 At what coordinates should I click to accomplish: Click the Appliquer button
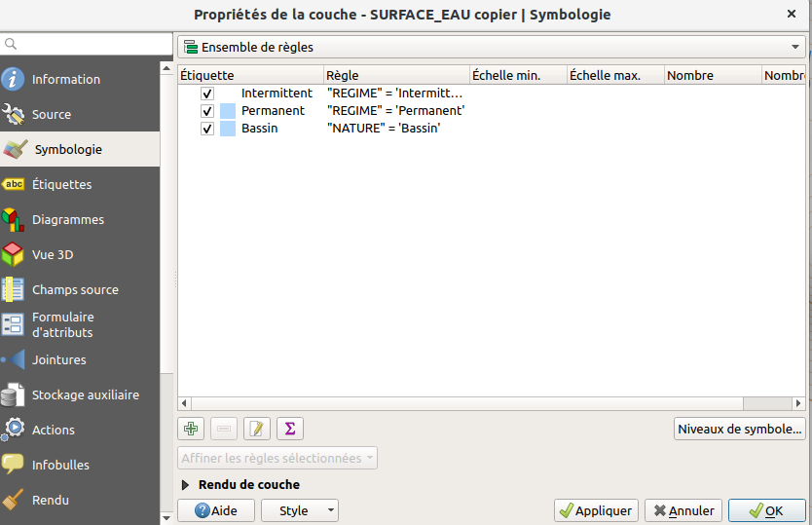coord(596,510)
